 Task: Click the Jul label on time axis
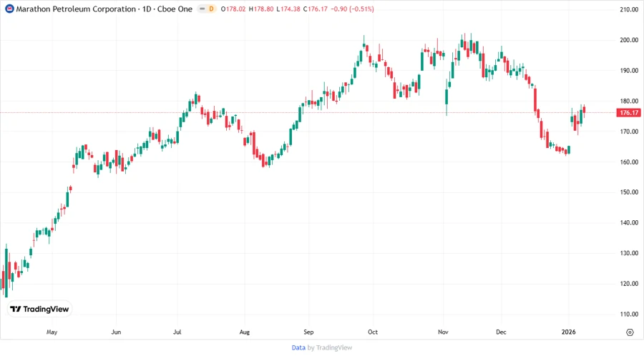click(x=177, y=332)
